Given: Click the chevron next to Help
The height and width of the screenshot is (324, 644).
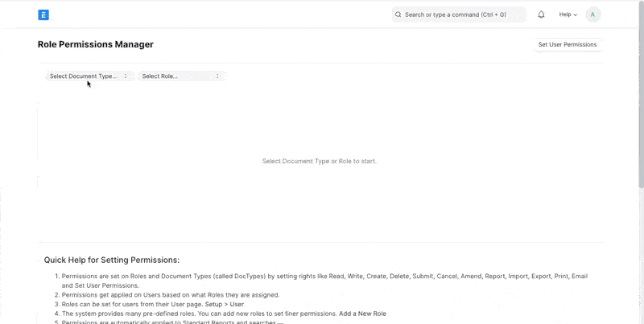Looking at the screenshot, I should coord(576,14).
